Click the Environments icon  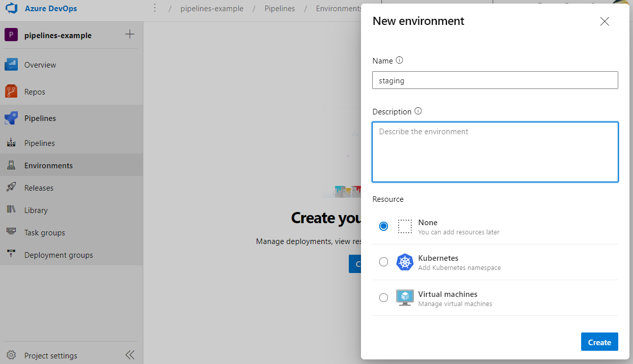tap(11, 165)
